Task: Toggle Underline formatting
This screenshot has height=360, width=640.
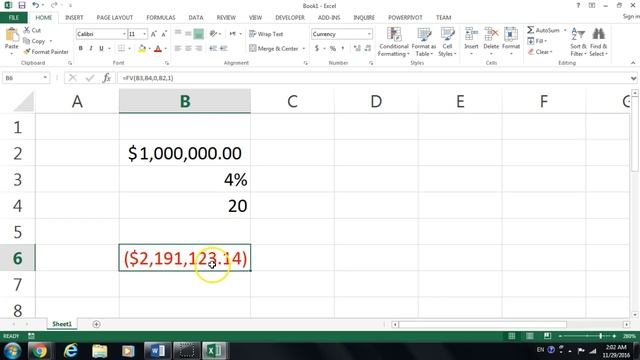Action: click(x=101, y=49)
